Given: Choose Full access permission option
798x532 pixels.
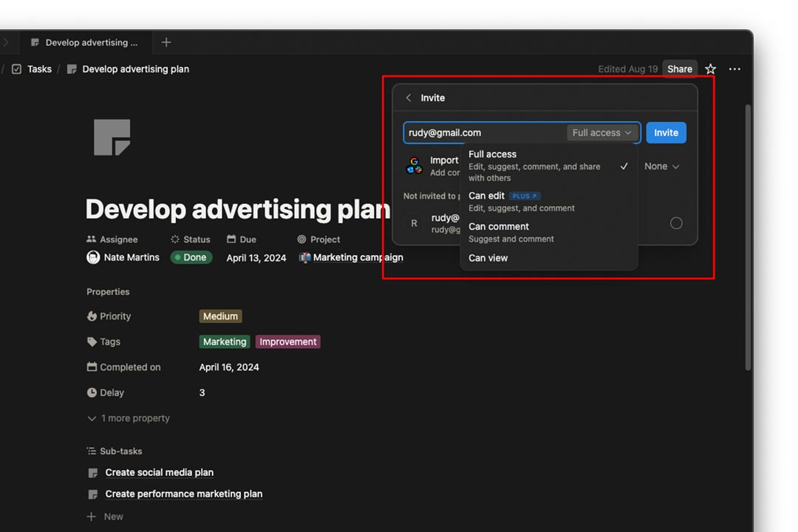Looking at the screenshot, I should pyautogui.click(x=548, y=166).
